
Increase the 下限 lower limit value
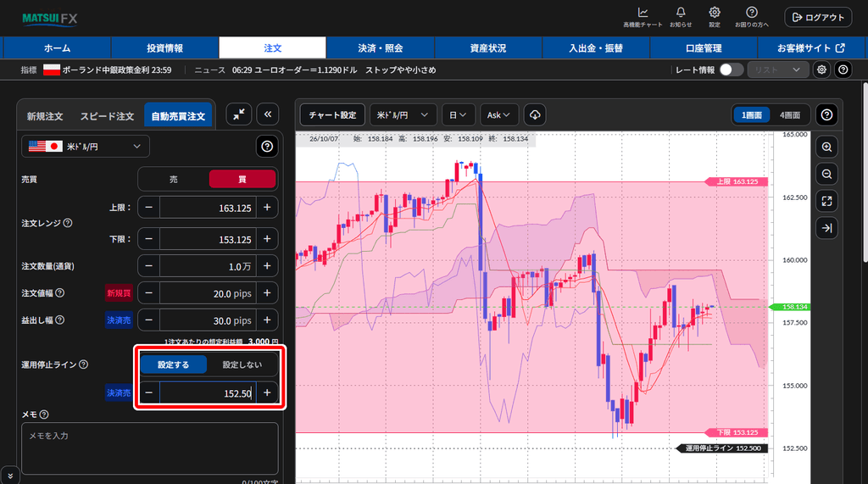[267, 239]
